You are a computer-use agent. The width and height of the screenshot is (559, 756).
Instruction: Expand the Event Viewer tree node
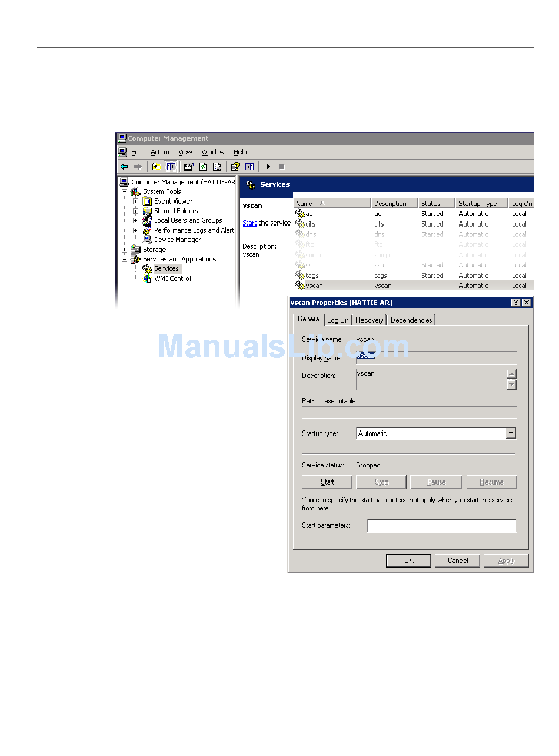click(136, 201)
